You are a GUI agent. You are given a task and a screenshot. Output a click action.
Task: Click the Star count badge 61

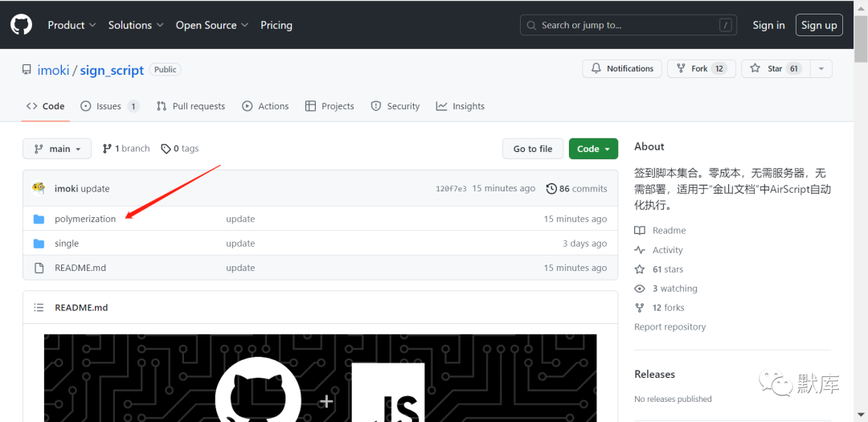[794, 68]
